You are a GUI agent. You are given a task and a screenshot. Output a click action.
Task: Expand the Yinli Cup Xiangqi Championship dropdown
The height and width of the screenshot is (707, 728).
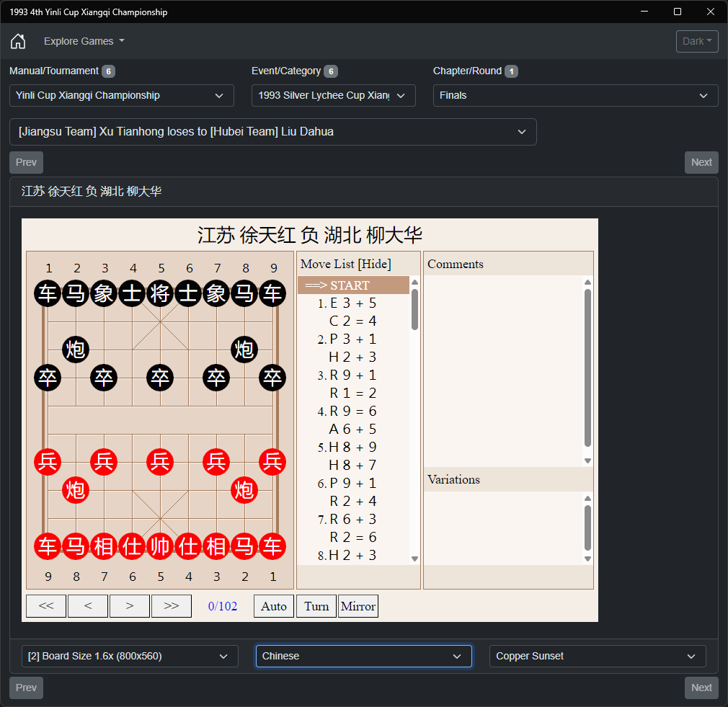(x=122, y=96)
